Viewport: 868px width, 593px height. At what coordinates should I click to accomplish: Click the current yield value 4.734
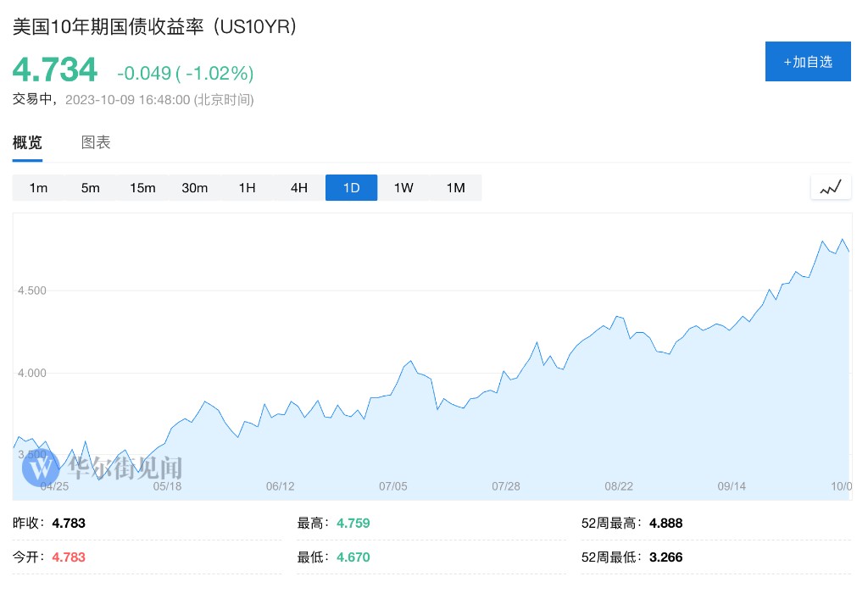click(54, 69)
